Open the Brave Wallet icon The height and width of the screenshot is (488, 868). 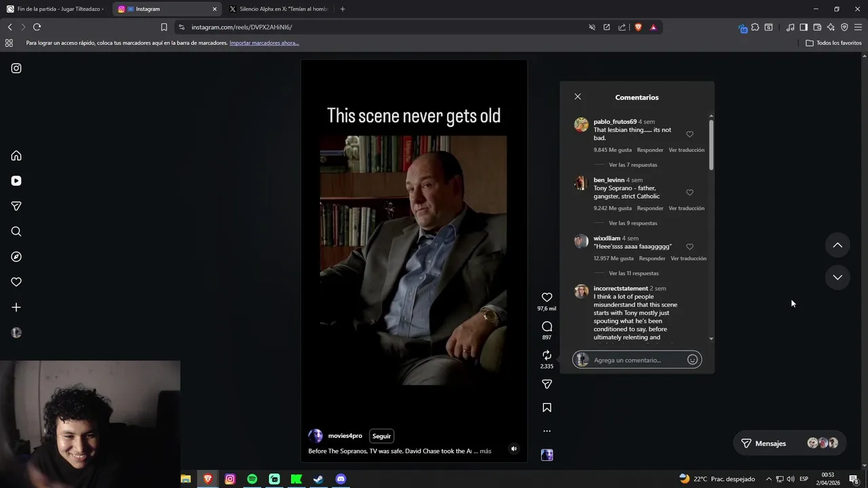click(x=817, y=27)
